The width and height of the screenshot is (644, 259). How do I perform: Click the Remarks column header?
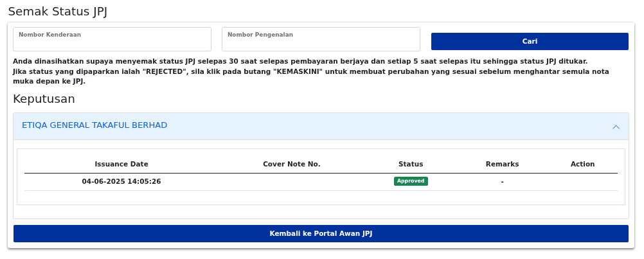(x=503, y=164)
